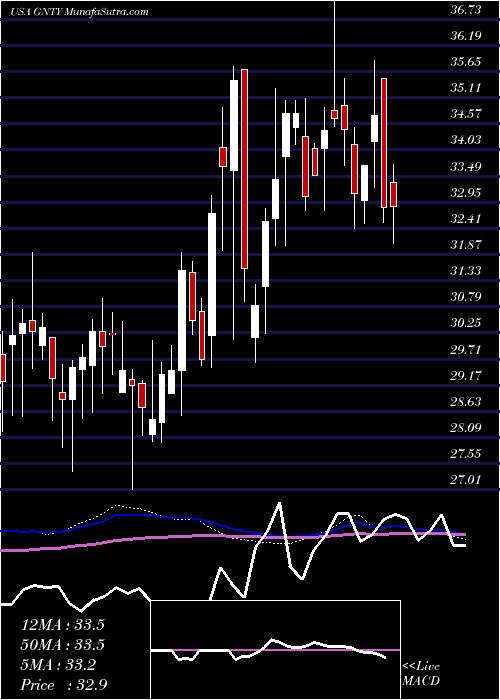Click the 50MA : 33.5 reading

[x=62, y=645]
